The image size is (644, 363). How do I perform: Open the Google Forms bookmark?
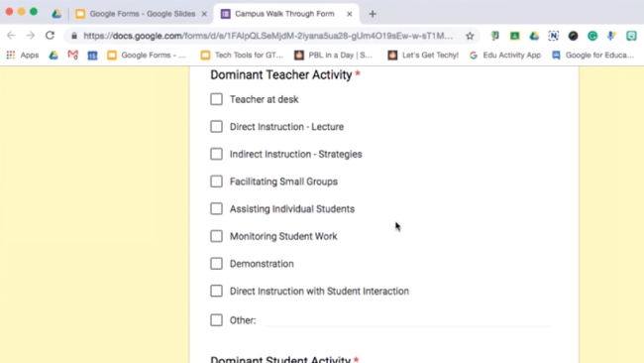point(147,56)
